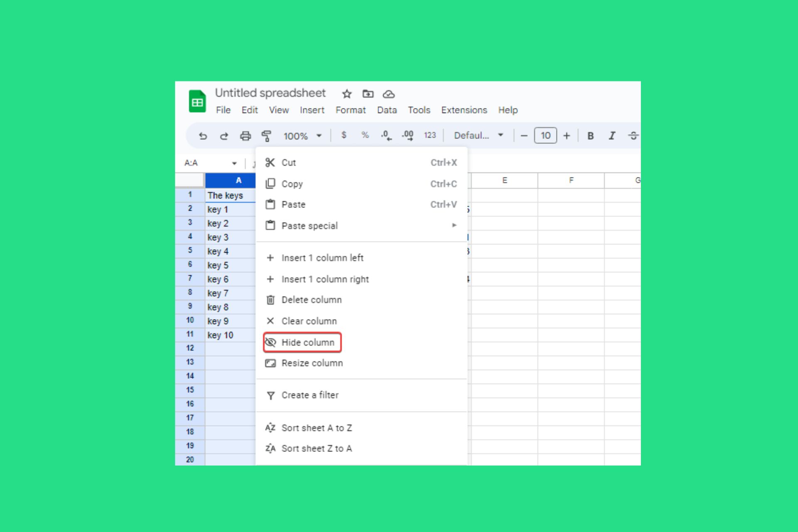Click the select-all corner box
798x532 pixels.
(x=190, y=180)
